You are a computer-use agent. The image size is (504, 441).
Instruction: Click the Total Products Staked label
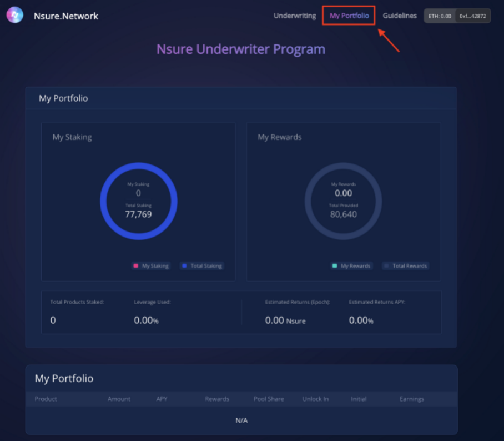77,302
